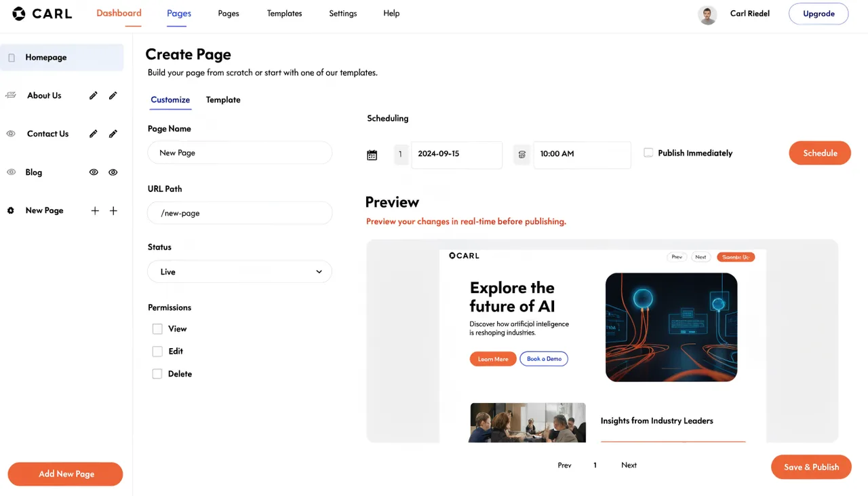The width and height of the screenshot is (868, 496).
Task: Toggle the gray eye left of Contact Us
Action: click(x=11, y=134)
